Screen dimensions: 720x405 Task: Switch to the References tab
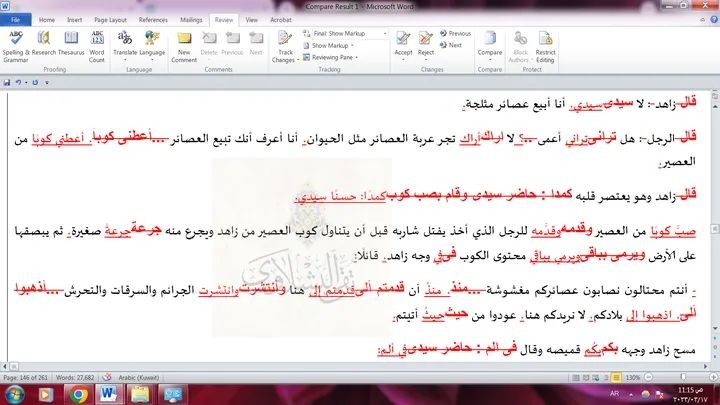coord(153,20)
